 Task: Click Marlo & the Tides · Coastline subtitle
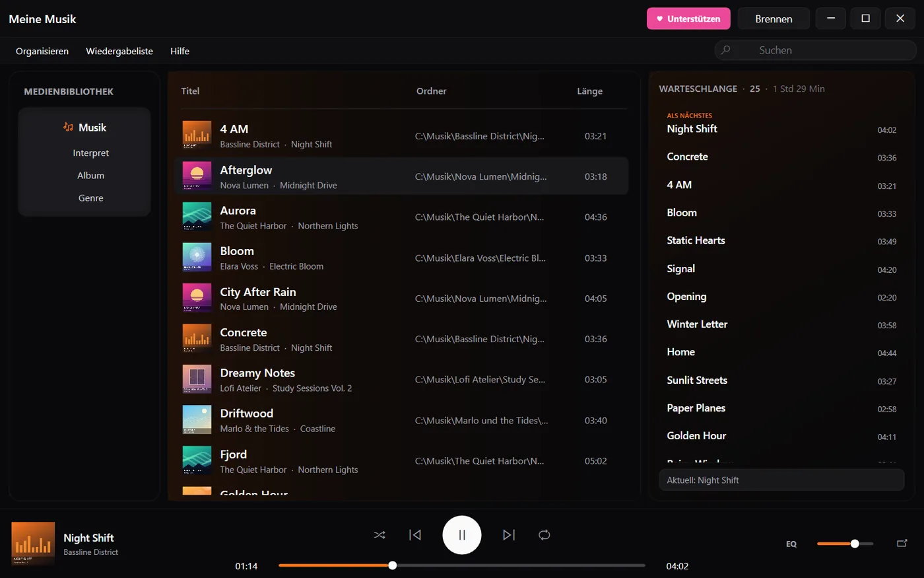point(278,429)
